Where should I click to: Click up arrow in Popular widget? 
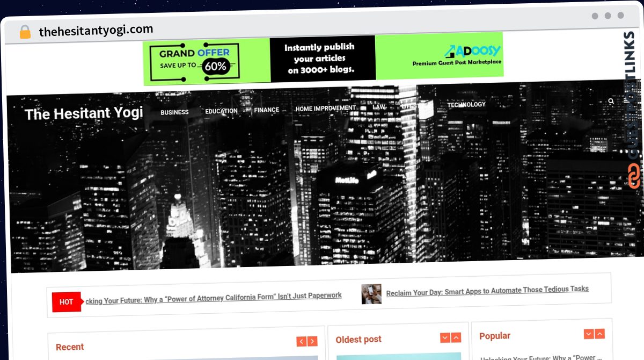tap(599, 334)
